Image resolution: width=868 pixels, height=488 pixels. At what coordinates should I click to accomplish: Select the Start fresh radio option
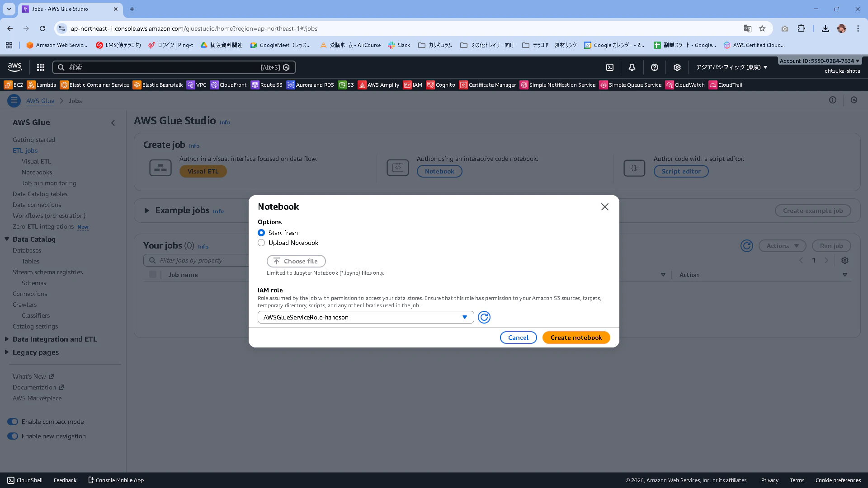tap(261, 233)
